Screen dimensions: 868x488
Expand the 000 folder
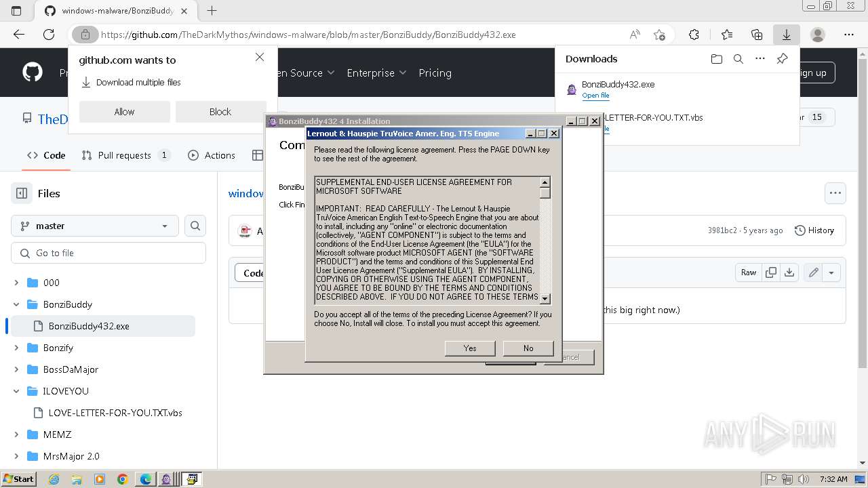tap(16, 283)
